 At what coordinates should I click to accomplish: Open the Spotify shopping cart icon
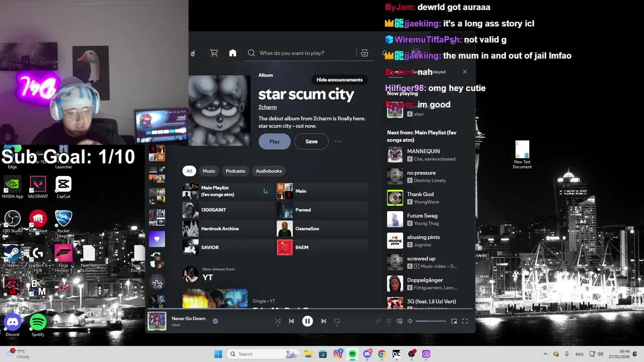tap(214, 53)
